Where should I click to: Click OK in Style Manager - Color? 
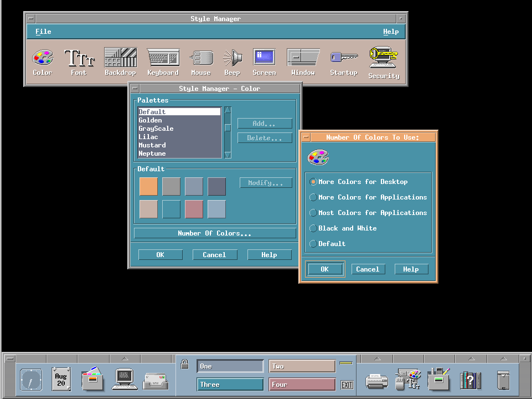coord(160,255)
